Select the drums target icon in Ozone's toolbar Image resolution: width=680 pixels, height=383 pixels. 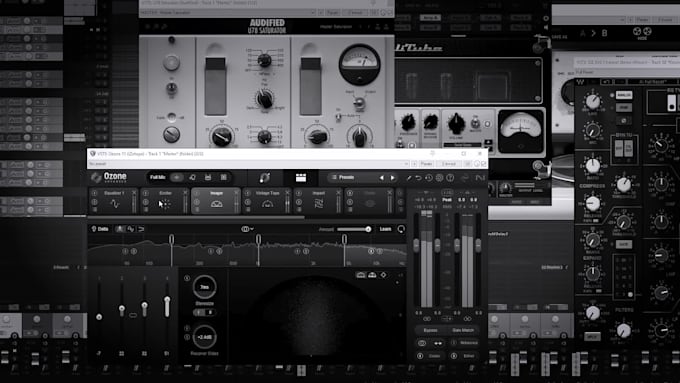208,177
